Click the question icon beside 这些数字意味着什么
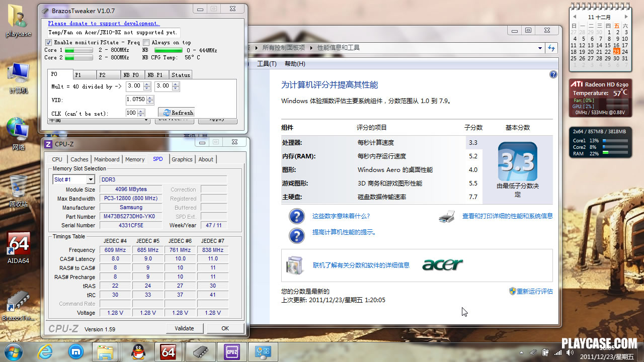Screen dimensions: 644x362 [297, 216]
